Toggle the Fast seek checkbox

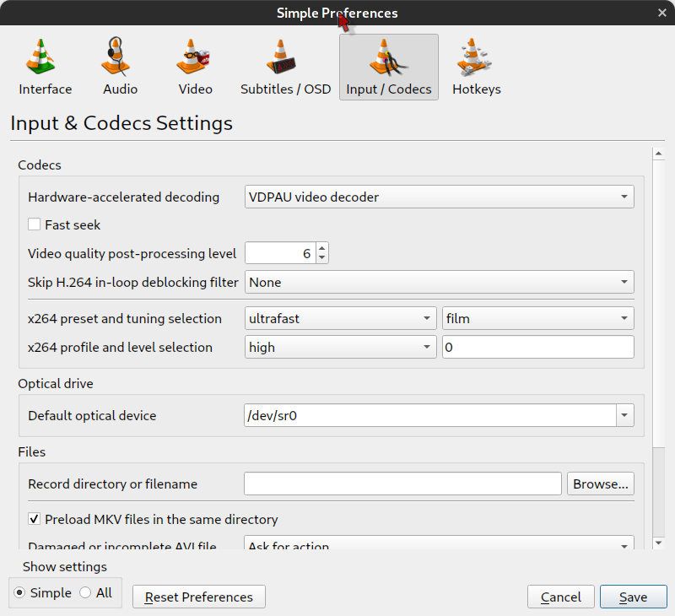pyautogui.click(x=34, y=224)
